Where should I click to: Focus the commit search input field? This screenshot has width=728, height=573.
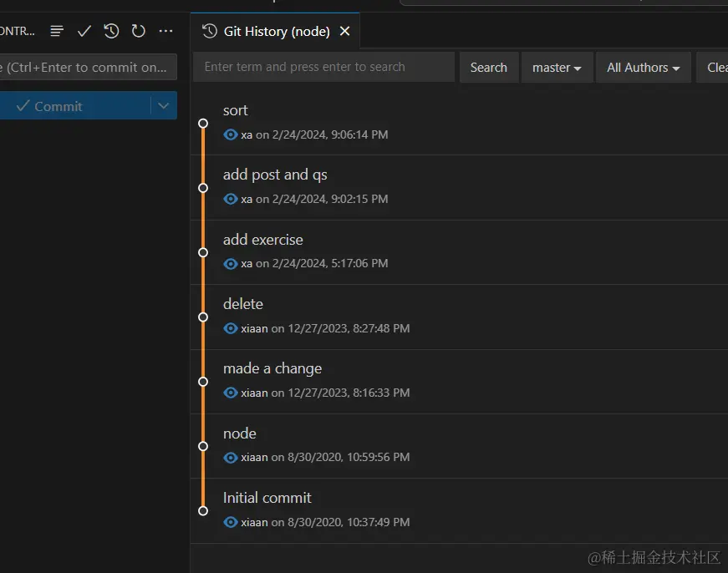323,68
